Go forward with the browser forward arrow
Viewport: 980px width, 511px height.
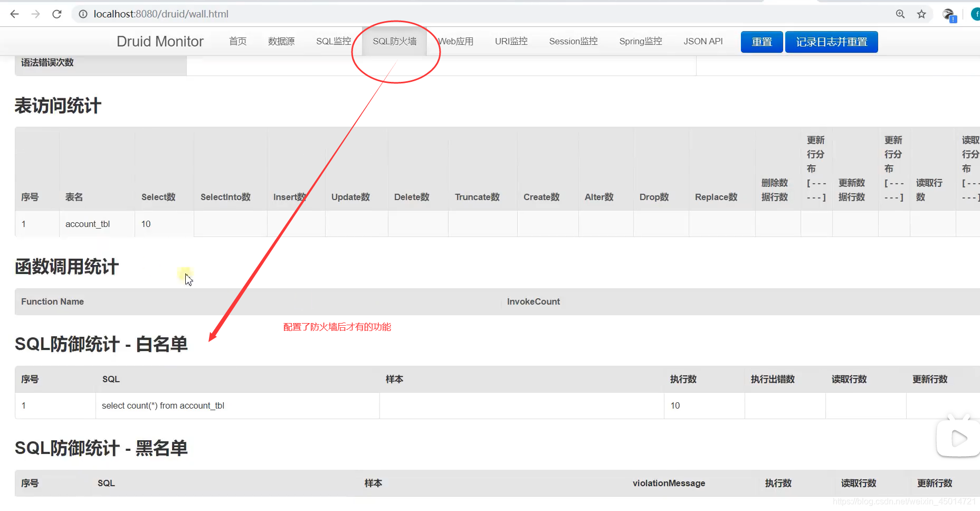(35, 14)
